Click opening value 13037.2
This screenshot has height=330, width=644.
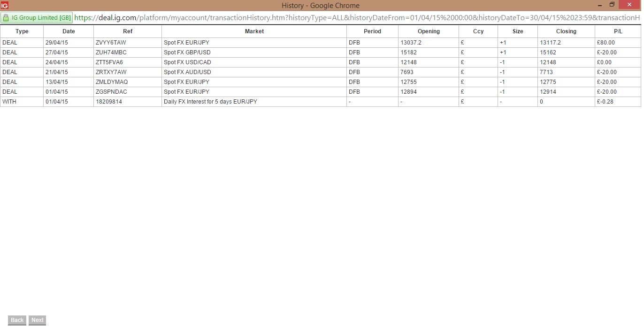(x=411, y=43)
